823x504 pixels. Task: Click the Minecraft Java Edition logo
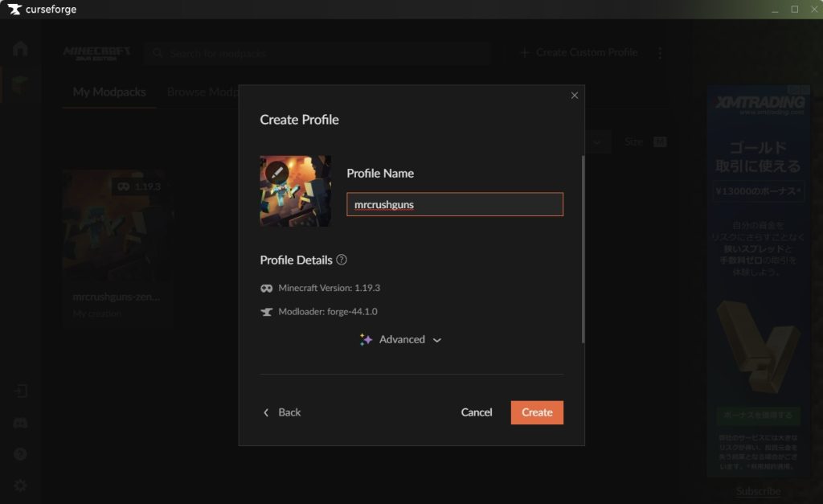pyautogui.click(x=96, y=53)
